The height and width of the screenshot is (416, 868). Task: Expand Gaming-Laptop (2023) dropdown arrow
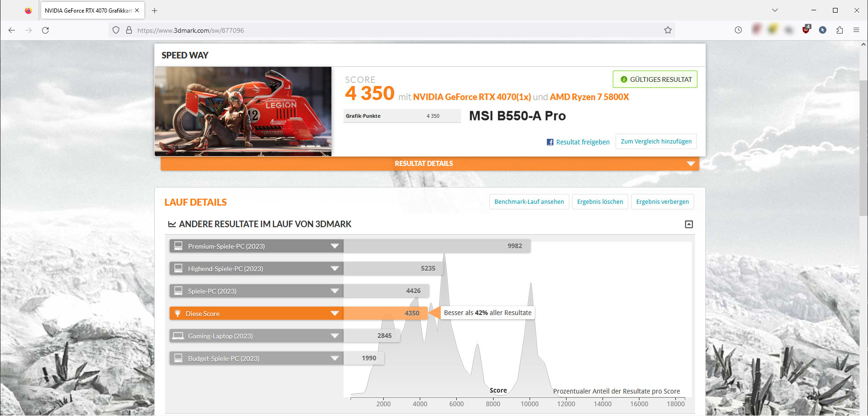[x=335, y=336]
